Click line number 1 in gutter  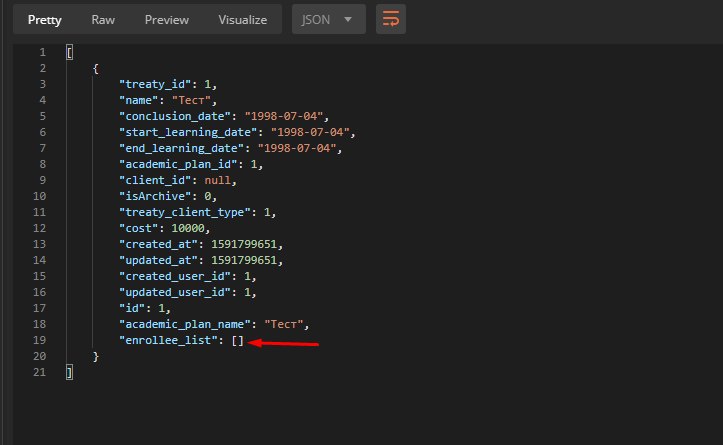point(42,52)
